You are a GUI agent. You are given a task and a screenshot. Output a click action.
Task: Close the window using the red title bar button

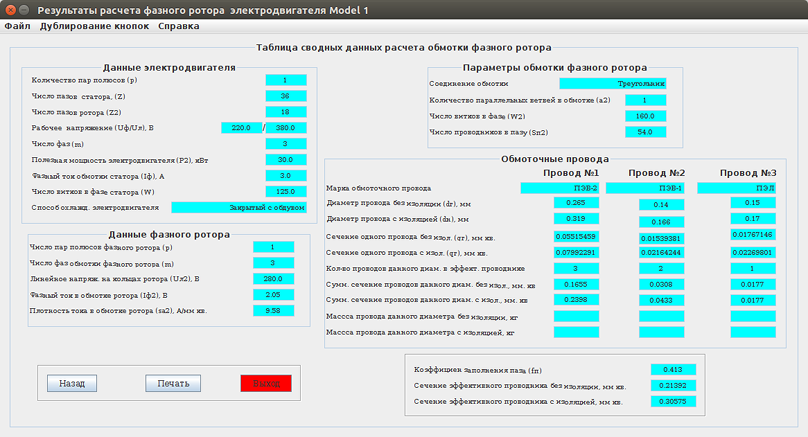click(x=10, y=9)
